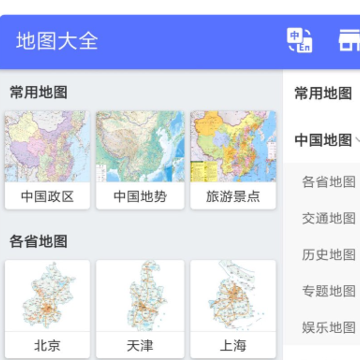The image size is (360, 360).
Task: Click the 北京 card label
Action: tap(47, 346)
